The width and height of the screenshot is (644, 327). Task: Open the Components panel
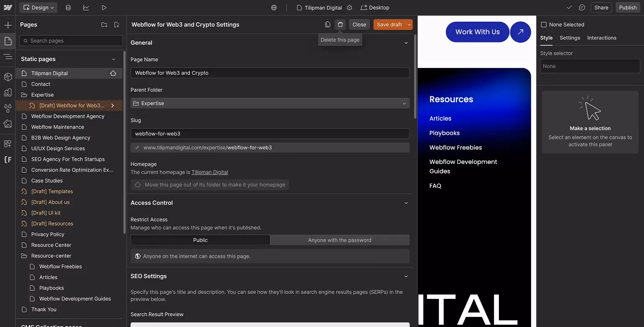8,77
